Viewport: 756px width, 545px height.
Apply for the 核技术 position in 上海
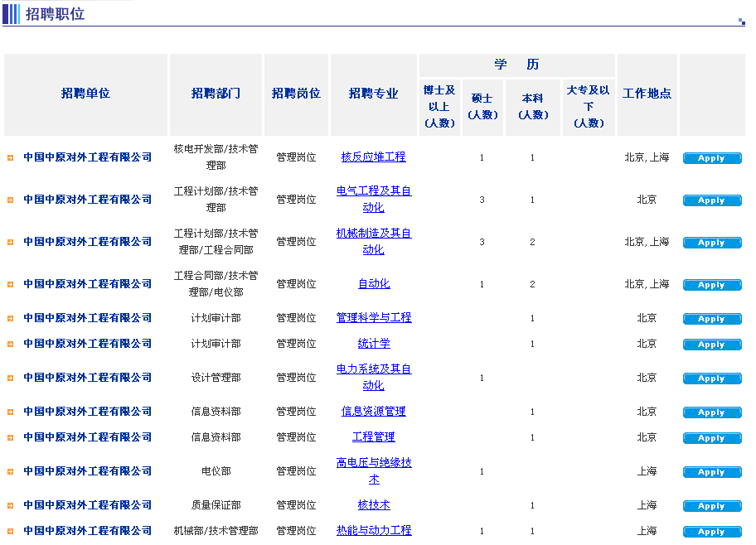click(711, 506)
